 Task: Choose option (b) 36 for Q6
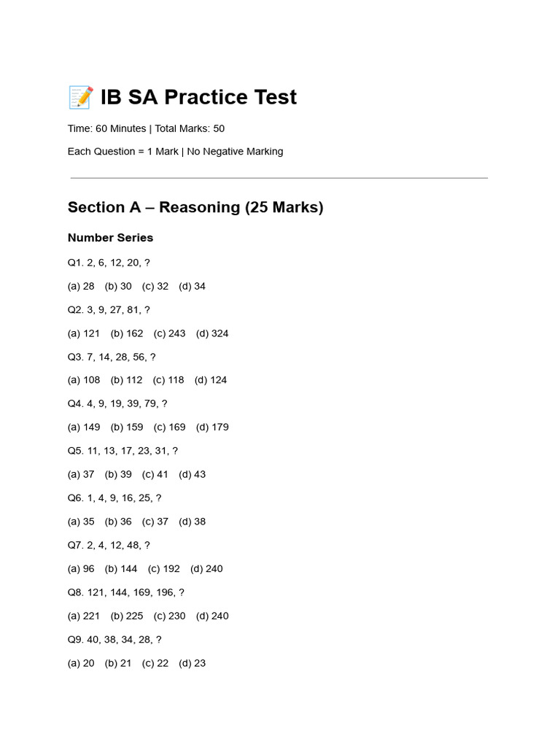click(118, 522)
